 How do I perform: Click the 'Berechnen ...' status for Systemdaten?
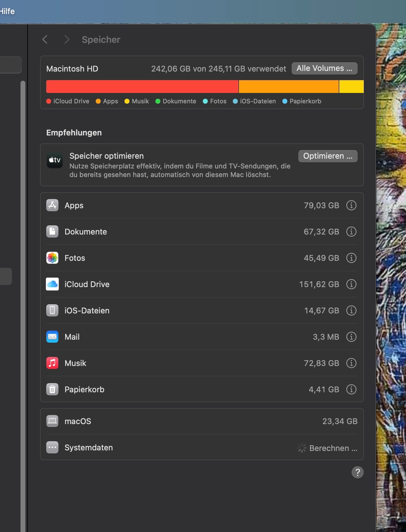[333, 448]
